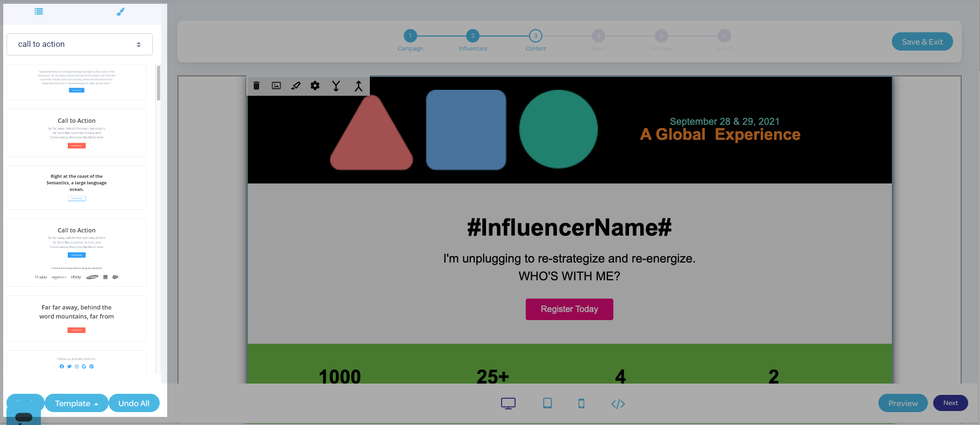Open the call to action category dropdown
The image size is (980, 425).
tap(80, 44)
